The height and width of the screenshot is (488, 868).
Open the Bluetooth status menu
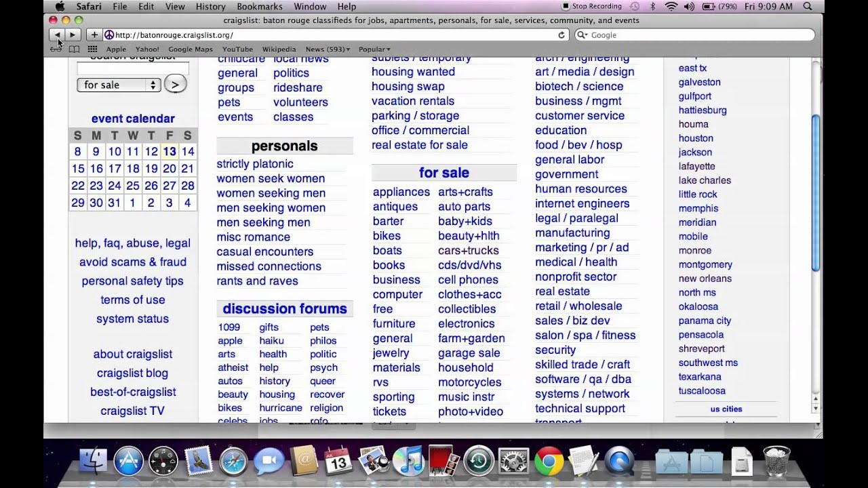pos(652,6)
